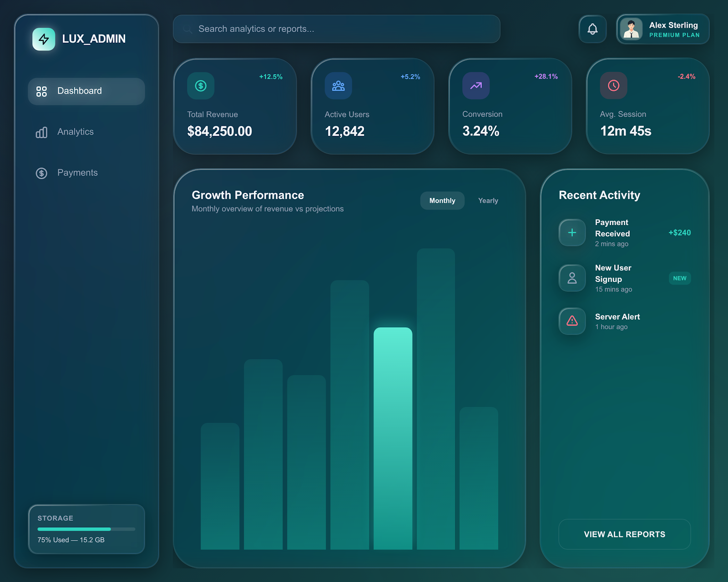Click the 75% Used — 15.2 GB text
This screenshot has height=582, width=728.
click(71, 540)
